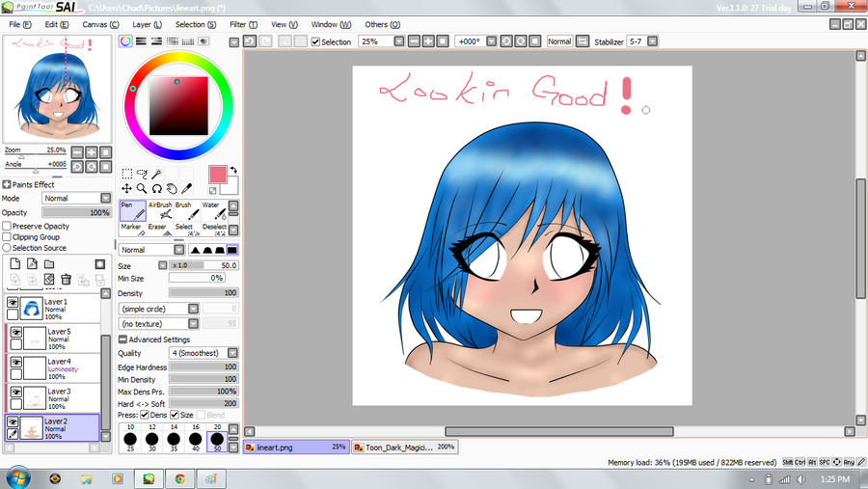Pick the magic wand tool
868x489 pixels.
(156, 174)
